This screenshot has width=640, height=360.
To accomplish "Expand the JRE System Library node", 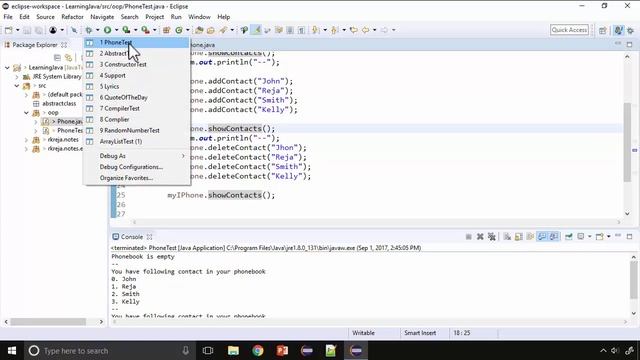I will click(17, 77).
